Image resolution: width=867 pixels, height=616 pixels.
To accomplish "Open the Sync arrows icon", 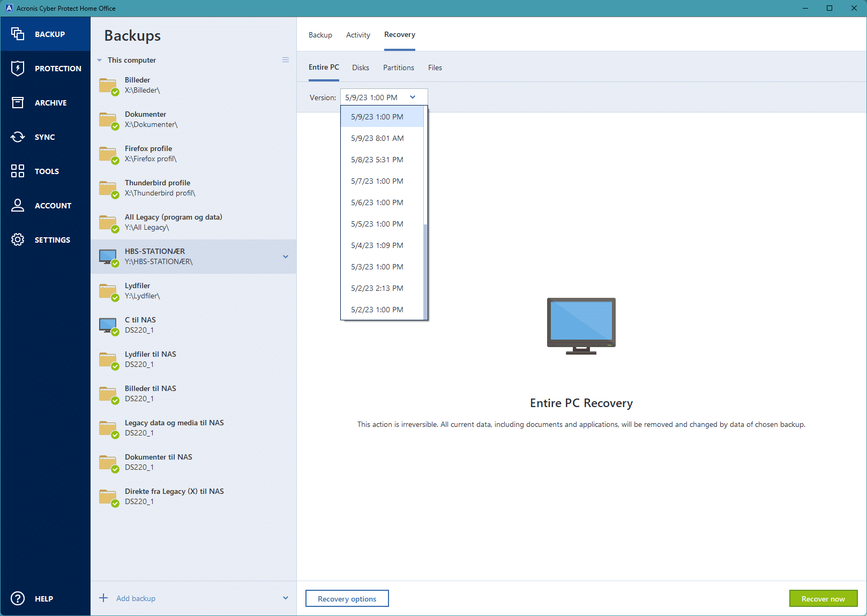I will [x=18, y=137].
